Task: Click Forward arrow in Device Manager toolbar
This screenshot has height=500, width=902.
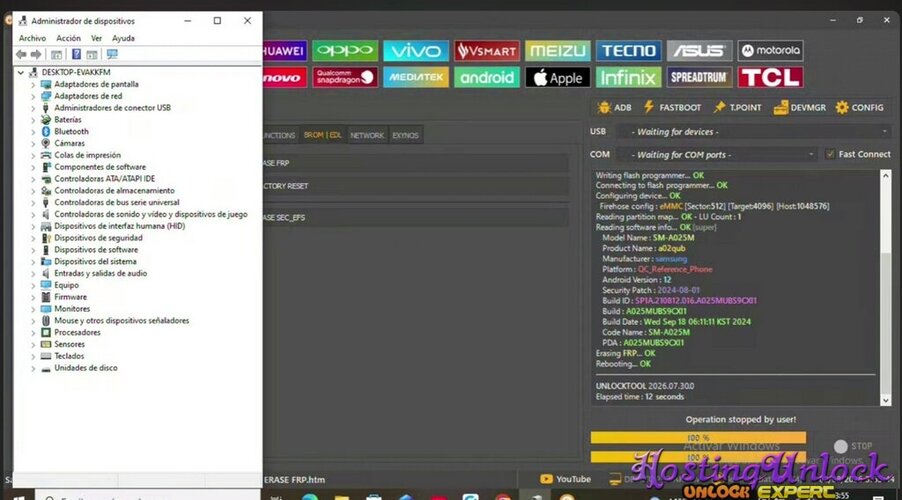Action: [36, 54]
